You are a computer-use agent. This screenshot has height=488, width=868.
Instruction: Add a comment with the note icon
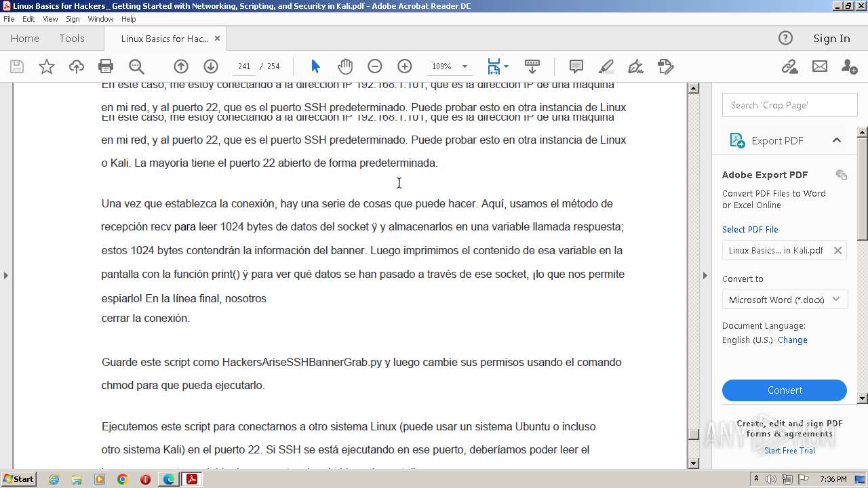pyautogui.click(x=576, y=66)
